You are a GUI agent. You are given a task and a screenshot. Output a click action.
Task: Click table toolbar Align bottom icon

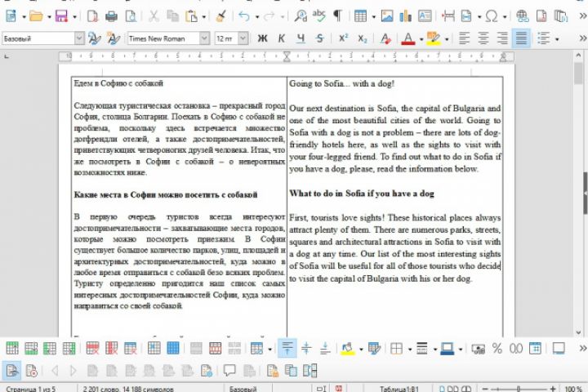click(325, 348)
